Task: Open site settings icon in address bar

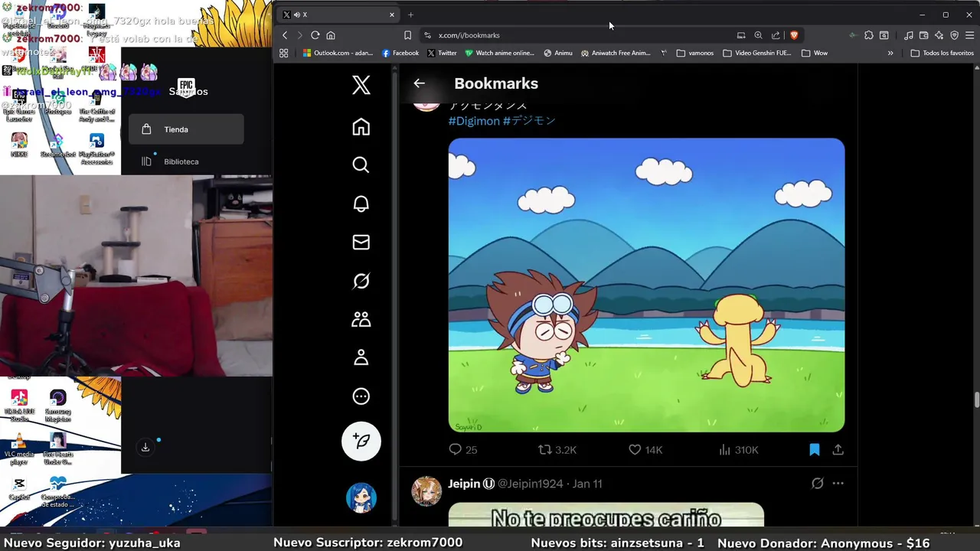Action: tap(428, 35)
